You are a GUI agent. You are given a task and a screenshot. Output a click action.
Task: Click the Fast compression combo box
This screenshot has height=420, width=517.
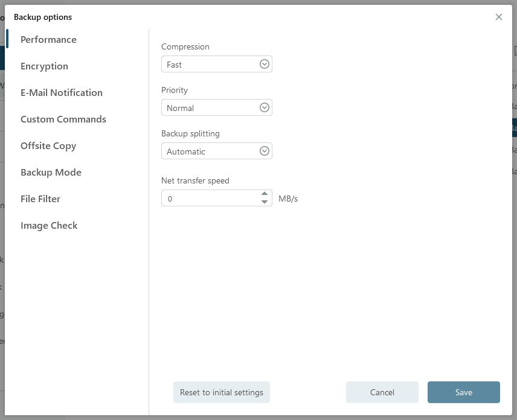pos(208,64)
